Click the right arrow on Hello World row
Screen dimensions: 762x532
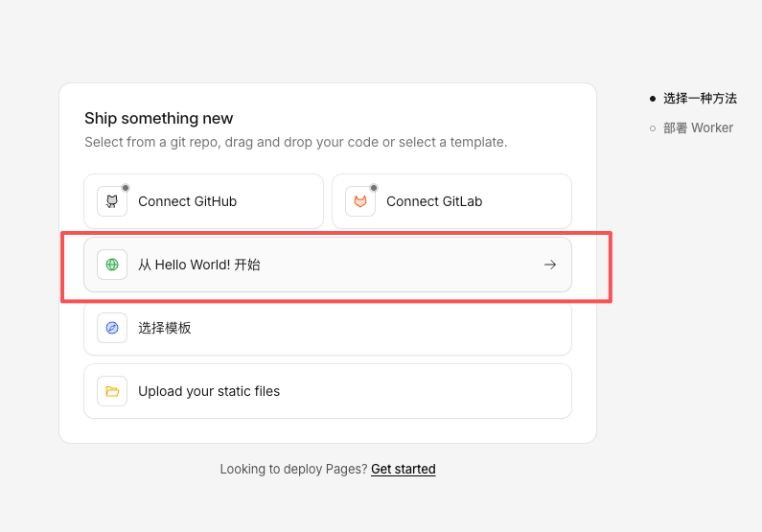(x=550, y=265)
